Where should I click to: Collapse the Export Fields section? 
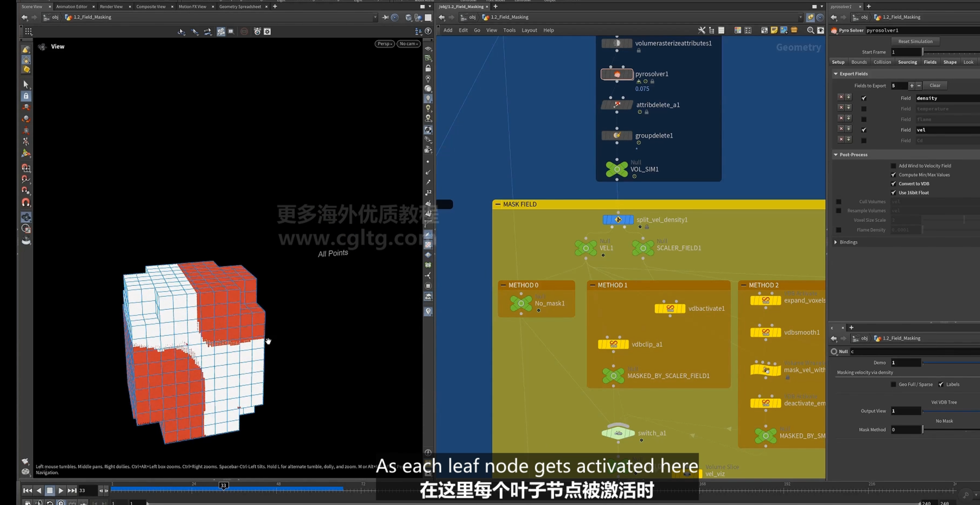point(836,74)
